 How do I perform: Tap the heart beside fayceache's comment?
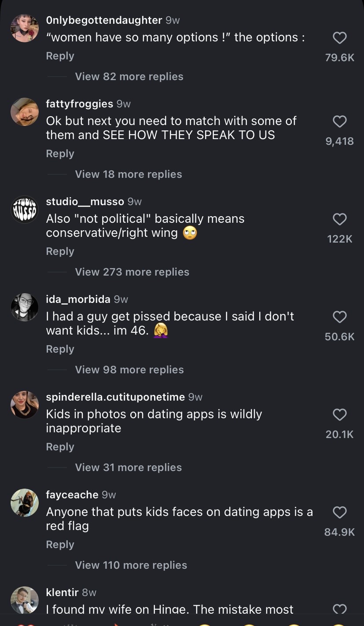339,512
